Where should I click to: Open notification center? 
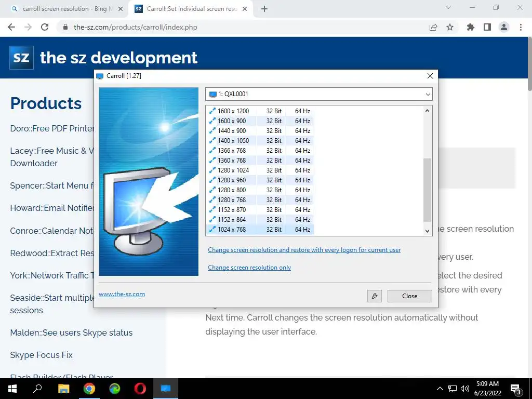point(516,389)
